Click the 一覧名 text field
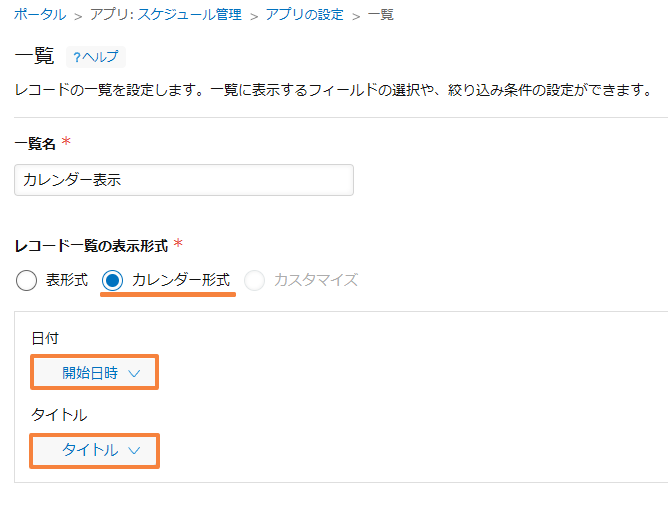The height and width of the screenshot is (509, 668). (184, 180)
